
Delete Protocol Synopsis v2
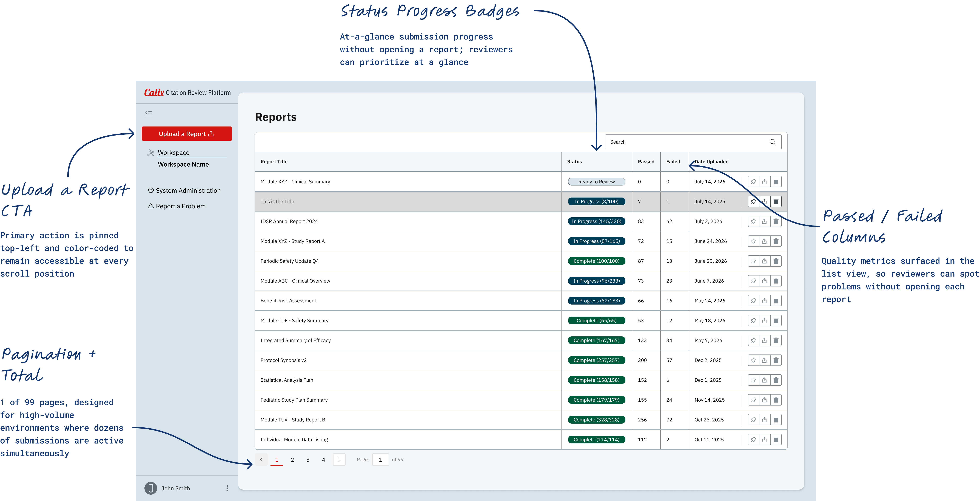776,360
